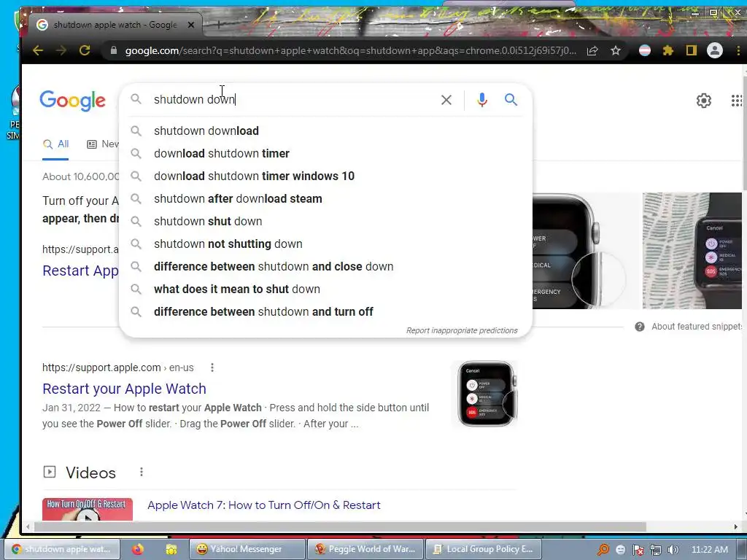
Task: Open Firefox from the taskbar
Action: pos(138,550)
